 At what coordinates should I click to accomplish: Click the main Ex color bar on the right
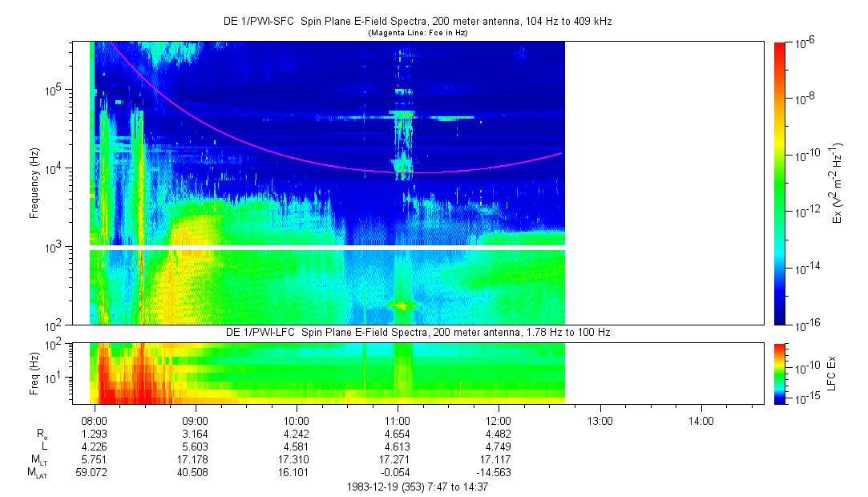pos(780,183)
